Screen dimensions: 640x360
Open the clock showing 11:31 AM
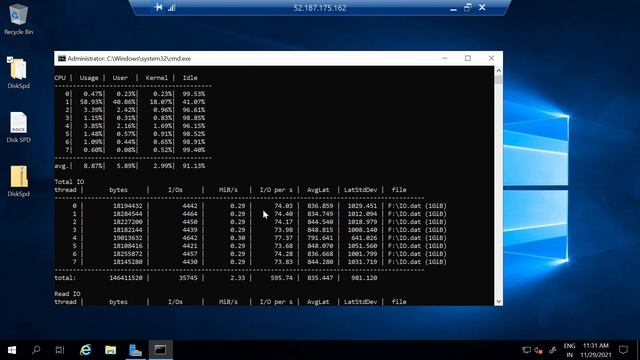pyautogui.click(x=596, y=350)
